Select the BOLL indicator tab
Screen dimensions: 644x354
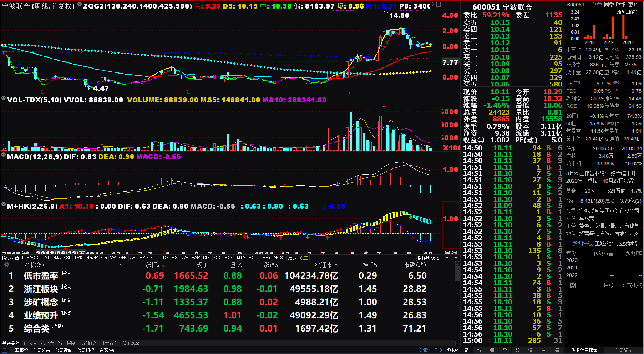pyautogui.click(x=254, y=257)
